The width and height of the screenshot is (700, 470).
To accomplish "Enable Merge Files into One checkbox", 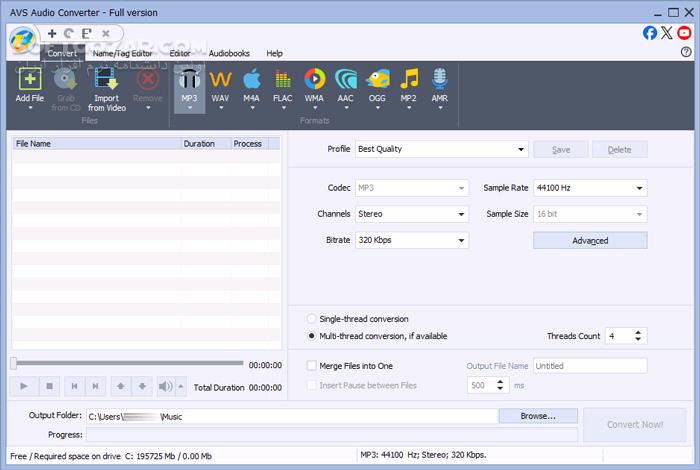I will click(x=311, y=366).
